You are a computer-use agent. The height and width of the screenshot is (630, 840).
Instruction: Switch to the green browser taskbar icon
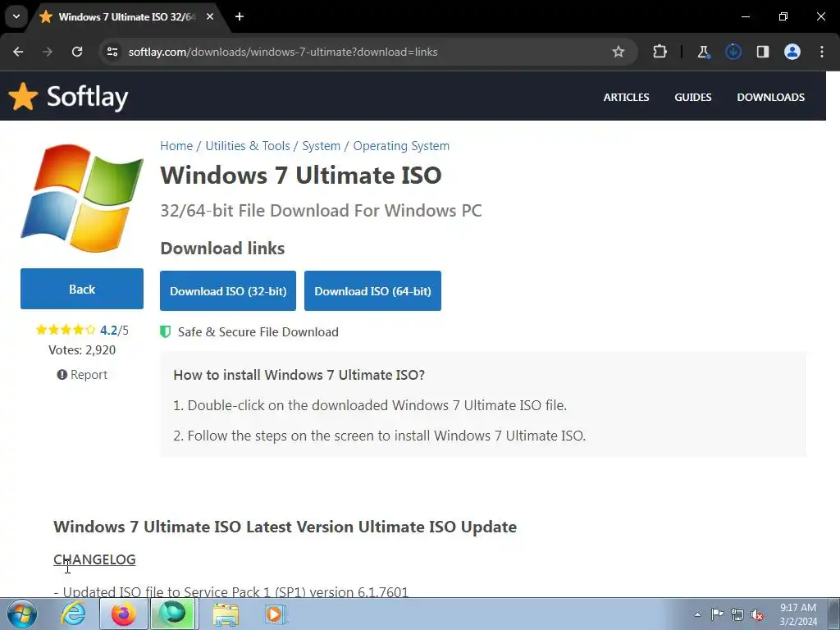tap(172, 614)
